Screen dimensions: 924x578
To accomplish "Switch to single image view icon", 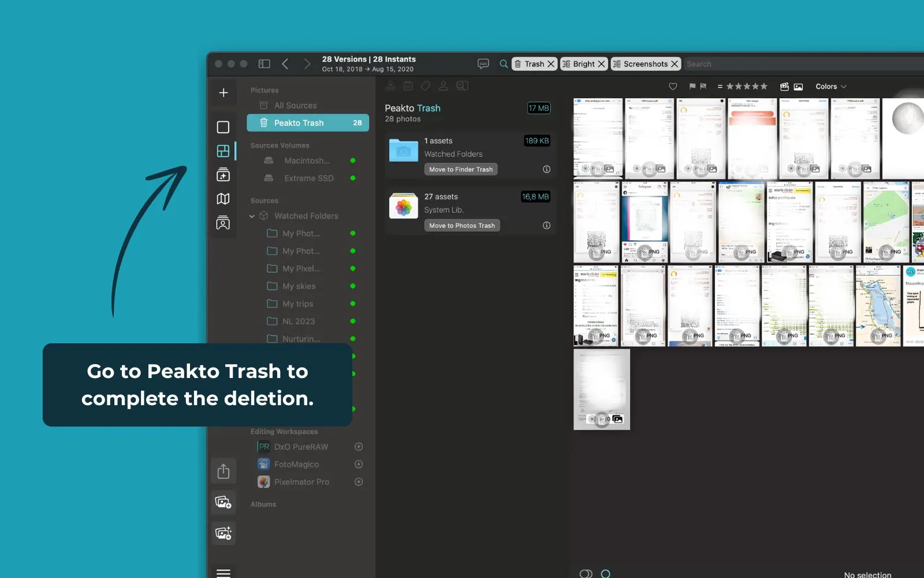I will [223, 127].
